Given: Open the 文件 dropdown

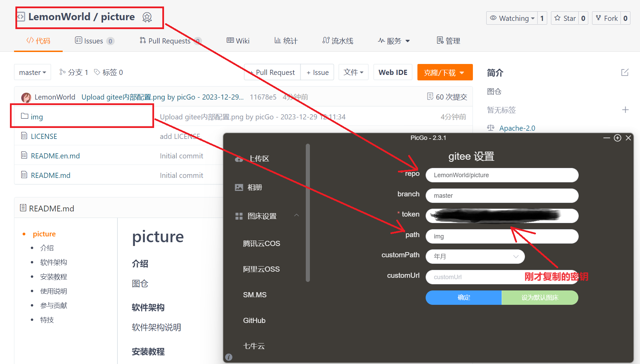Looking at the screenshot, I should pyautogui.click(x=353, y=72).
